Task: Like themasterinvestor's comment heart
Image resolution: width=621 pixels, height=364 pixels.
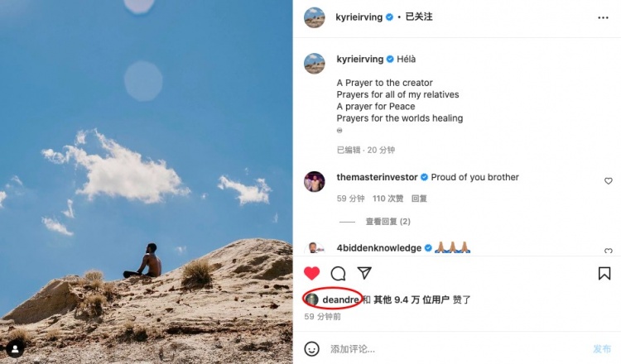Action: coord(609,181)
